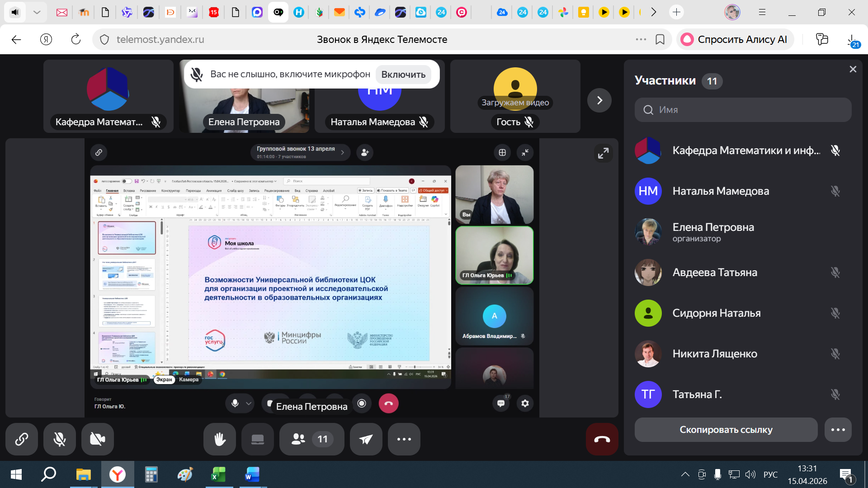Open the Слайд-шоу tab in shared PowerPoint
868x488 pixels.
click(236, 191)
